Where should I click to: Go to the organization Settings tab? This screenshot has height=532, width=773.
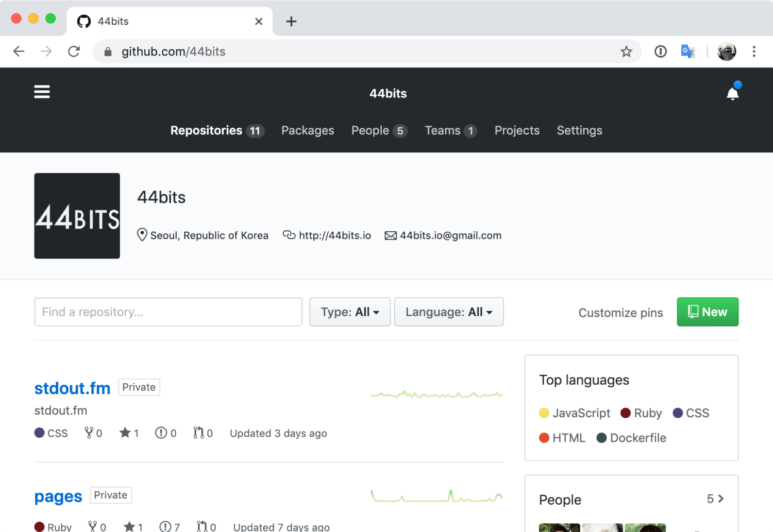pos(579,131)
